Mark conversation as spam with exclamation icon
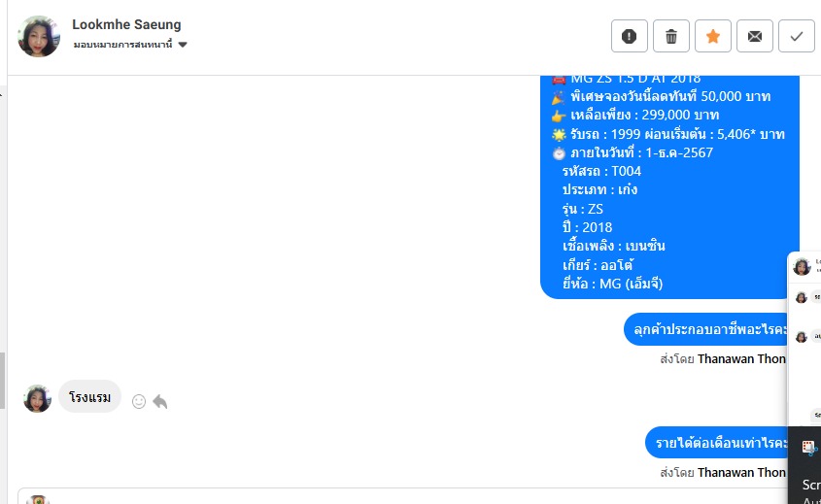 click(x=629, y=37)
